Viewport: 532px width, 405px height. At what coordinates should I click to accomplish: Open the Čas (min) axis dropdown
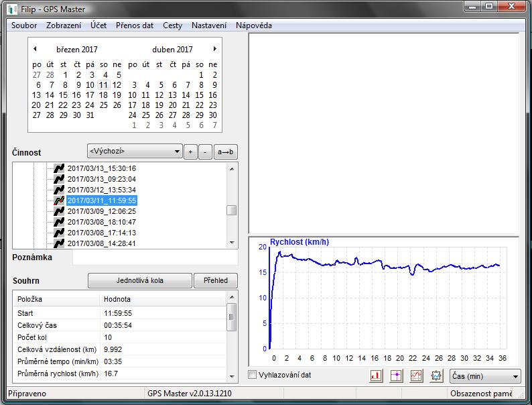(484, 377)
